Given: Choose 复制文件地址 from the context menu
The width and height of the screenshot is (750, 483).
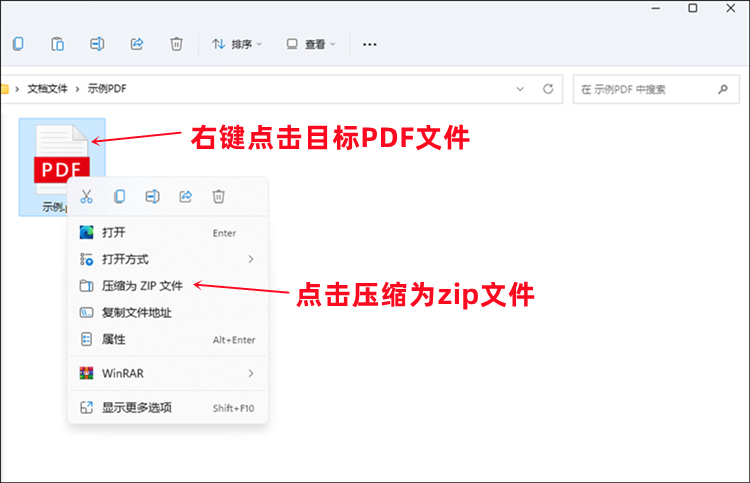Looking at the screenshot, I should pyautogui.click(x=168, y=313).
